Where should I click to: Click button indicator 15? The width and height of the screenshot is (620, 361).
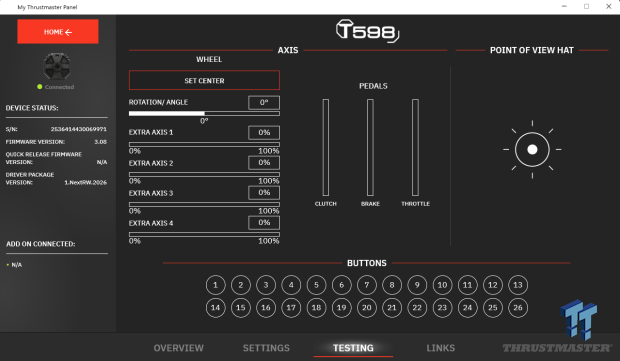[x=241, y=308]
